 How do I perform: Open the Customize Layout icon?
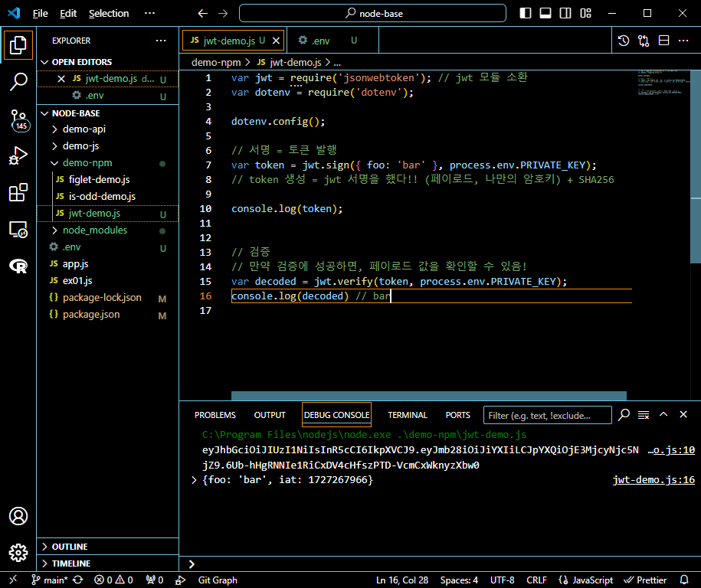point(585,14)
